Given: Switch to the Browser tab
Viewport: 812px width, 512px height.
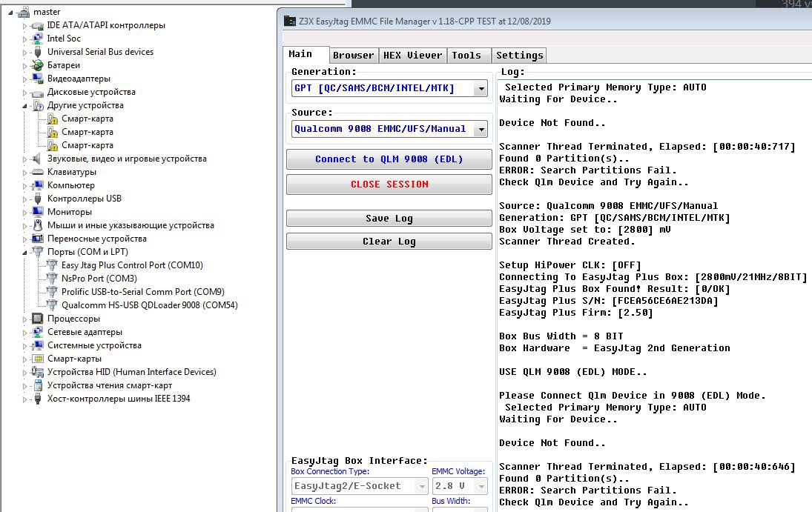Looking at the screenshot, I should 354,56.
